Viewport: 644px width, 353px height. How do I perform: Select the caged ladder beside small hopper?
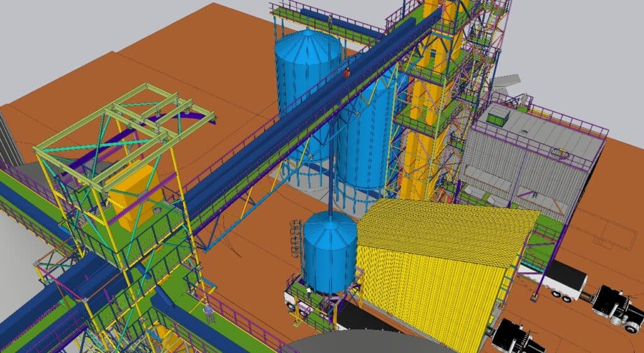(295, 242)
